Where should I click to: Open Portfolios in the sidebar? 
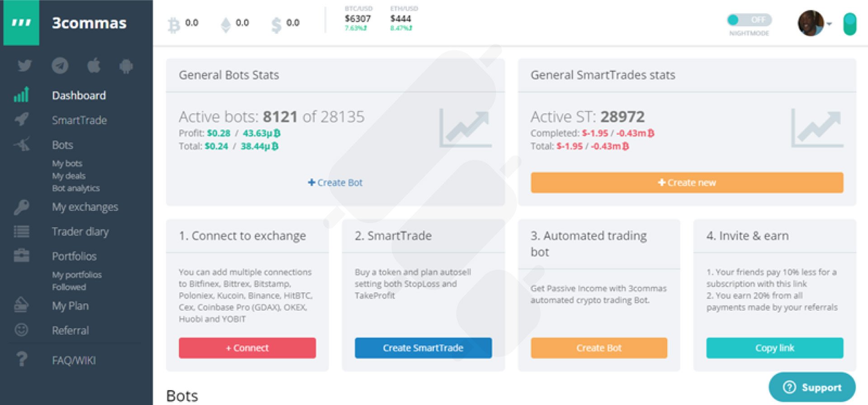74,256
